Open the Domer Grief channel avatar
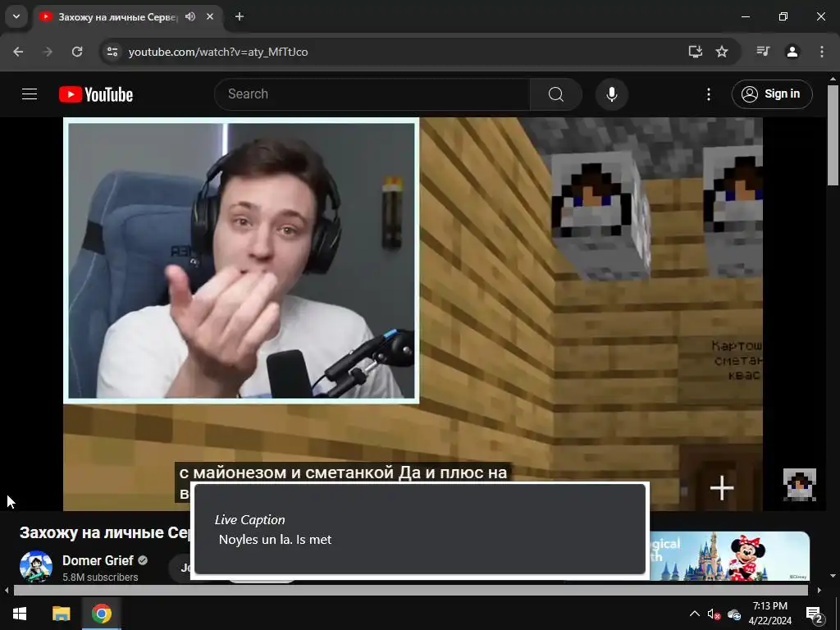The height and width of the screenshot is (630, 840). point(36,567)
